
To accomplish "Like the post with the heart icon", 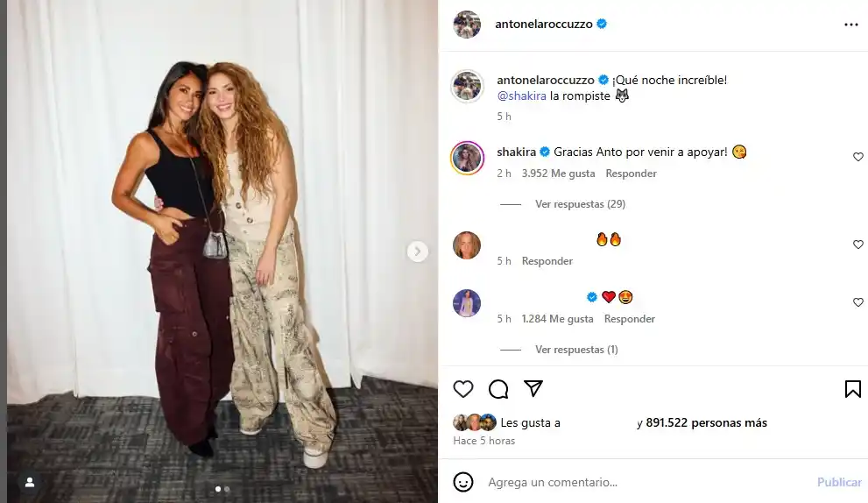I will 463,389.
